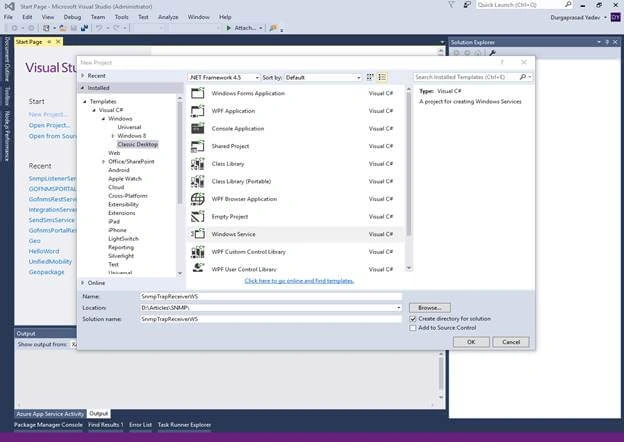Select the Windows Service template icon
Image resolution: width=624 pixels, height=442 pixels.
(x=198, y=234)
